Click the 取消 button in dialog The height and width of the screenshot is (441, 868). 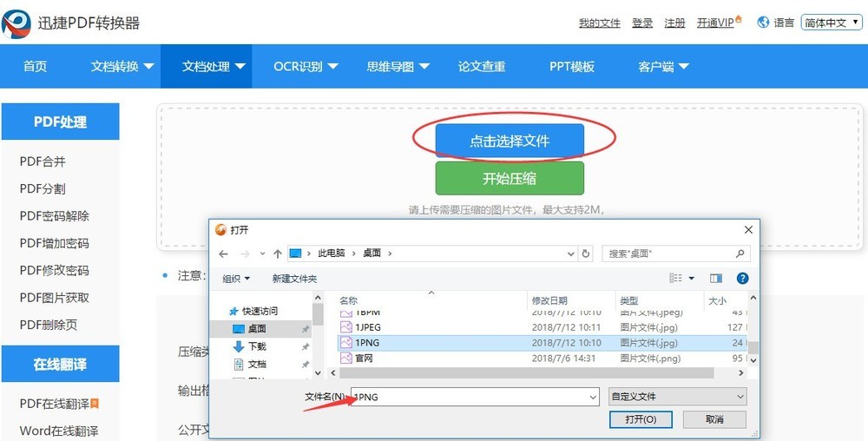click(x=714, y=419)
